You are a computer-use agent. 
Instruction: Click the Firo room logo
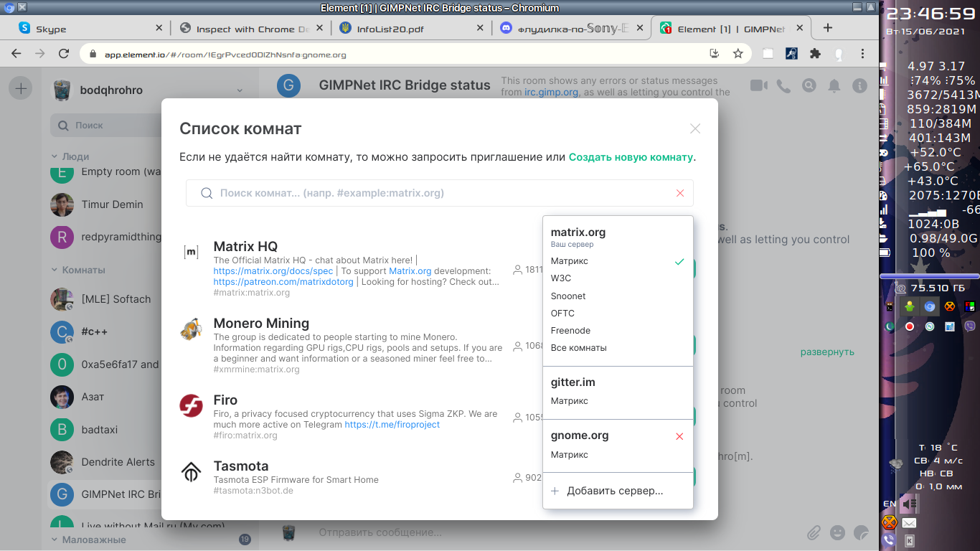[x=191, y=405]
